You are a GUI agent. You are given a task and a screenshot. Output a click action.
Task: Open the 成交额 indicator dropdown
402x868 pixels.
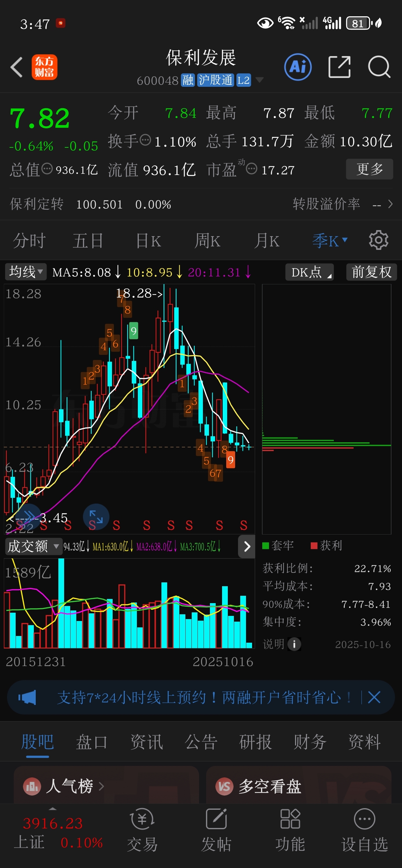coord(33,546)
